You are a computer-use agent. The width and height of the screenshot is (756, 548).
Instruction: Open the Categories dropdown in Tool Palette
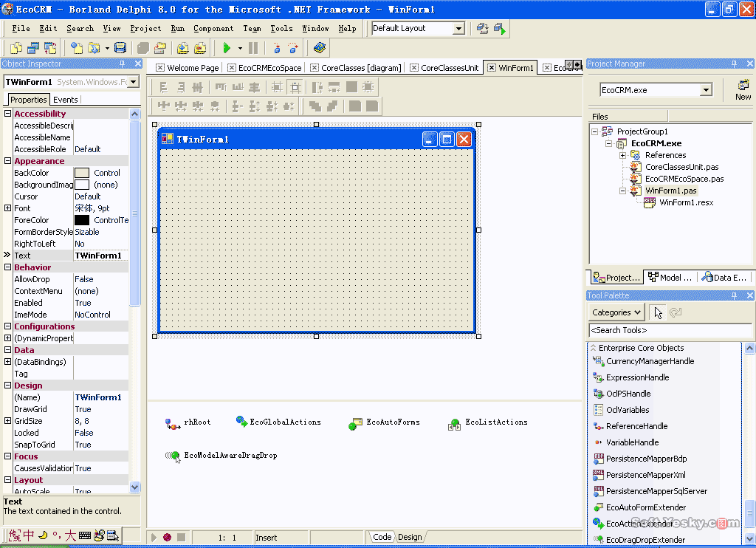616,312
